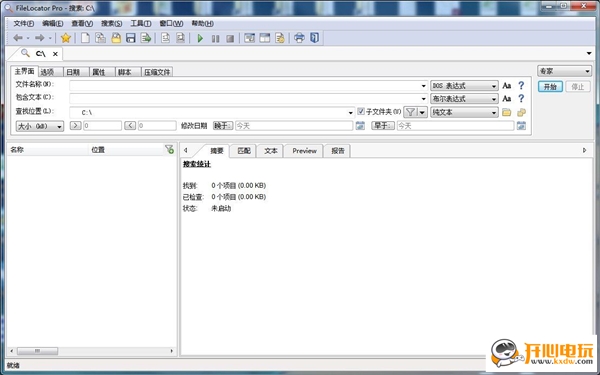This screenshot has width=600, height=375.
Task: Expand the file name history dropdown arrow
Action: (424, 86)
